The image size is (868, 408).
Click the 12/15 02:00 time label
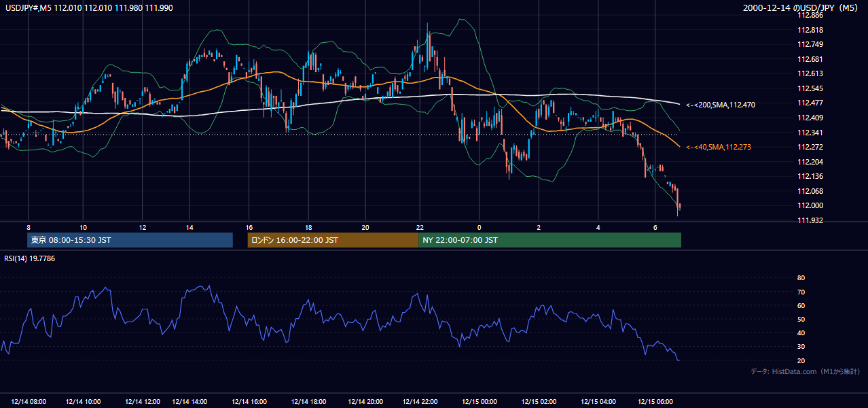coord(539,401)
